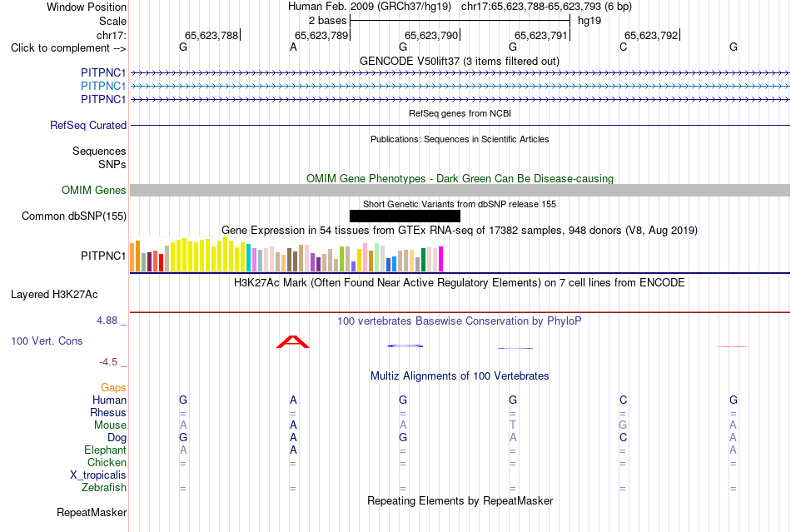Viewport: 791px width, 532px height.
Task: Click the Elephant species label
Action: point(105,450)
